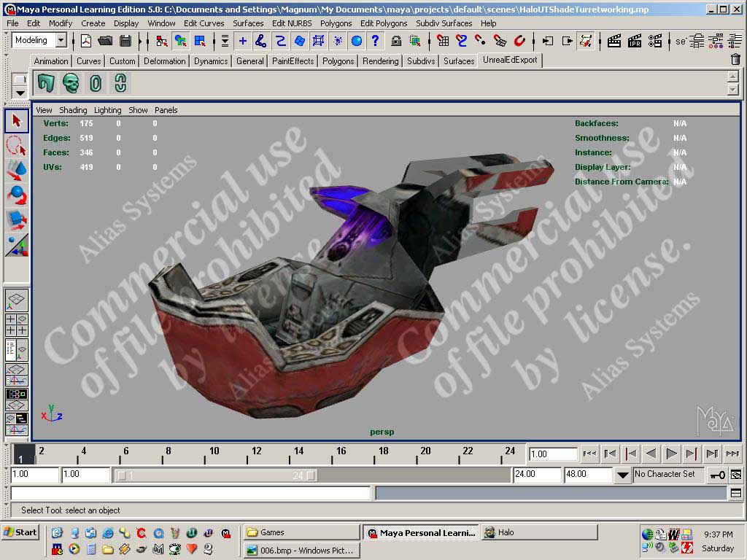The height and width of the screenshot is (560, 747).
Task: Open the Modeling menu set dropdown
Action: [61, 41]
